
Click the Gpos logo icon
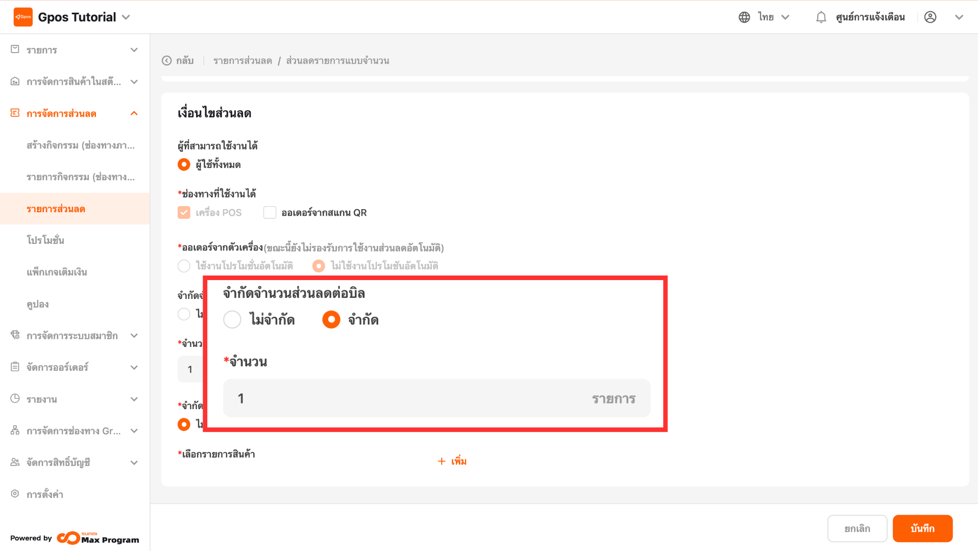click(x=23, y=17)
